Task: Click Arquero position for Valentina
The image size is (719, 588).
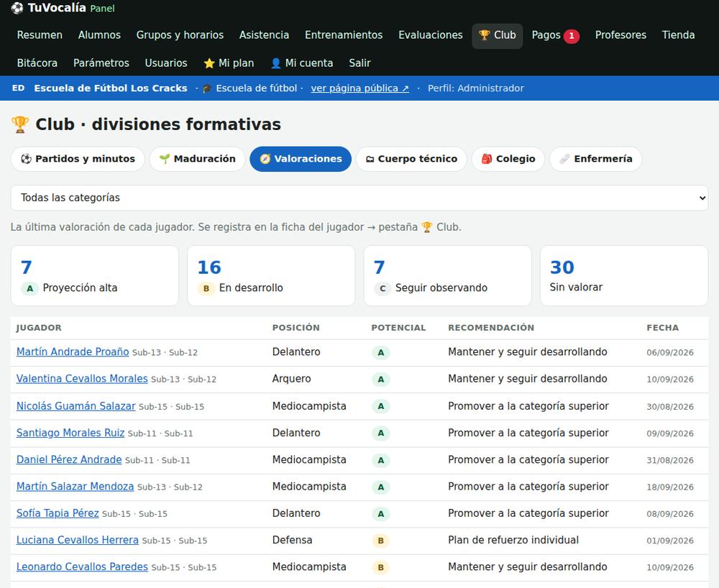Action: point(292,379)
